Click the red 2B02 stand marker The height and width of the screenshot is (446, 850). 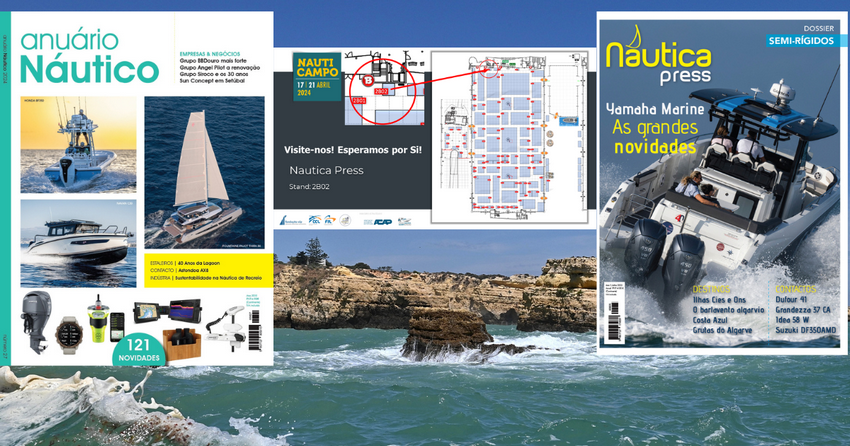(381, 92)
